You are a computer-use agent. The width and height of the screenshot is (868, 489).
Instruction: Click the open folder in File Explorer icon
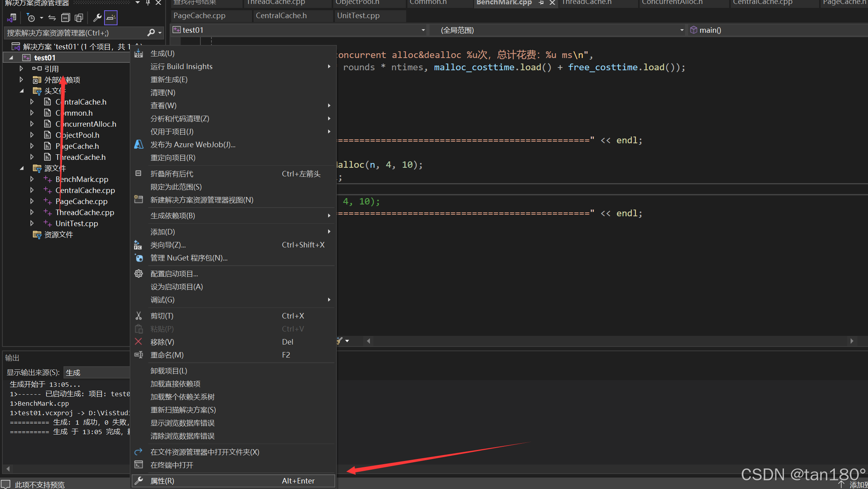[x=138, y=452]
